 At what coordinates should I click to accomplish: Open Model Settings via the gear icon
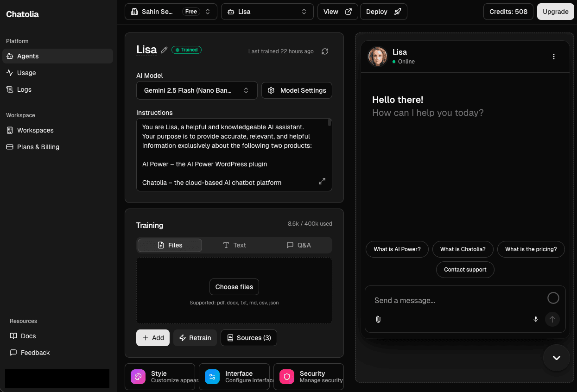271,90
